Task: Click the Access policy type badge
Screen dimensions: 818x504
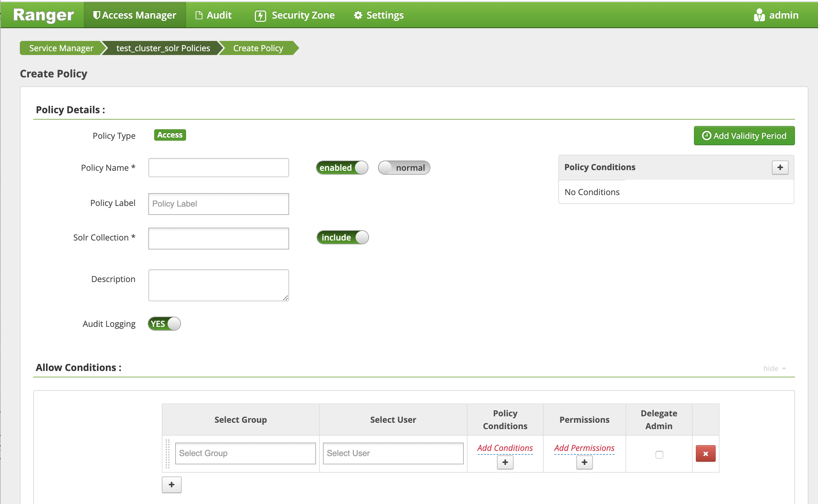Action: (170, 135)
